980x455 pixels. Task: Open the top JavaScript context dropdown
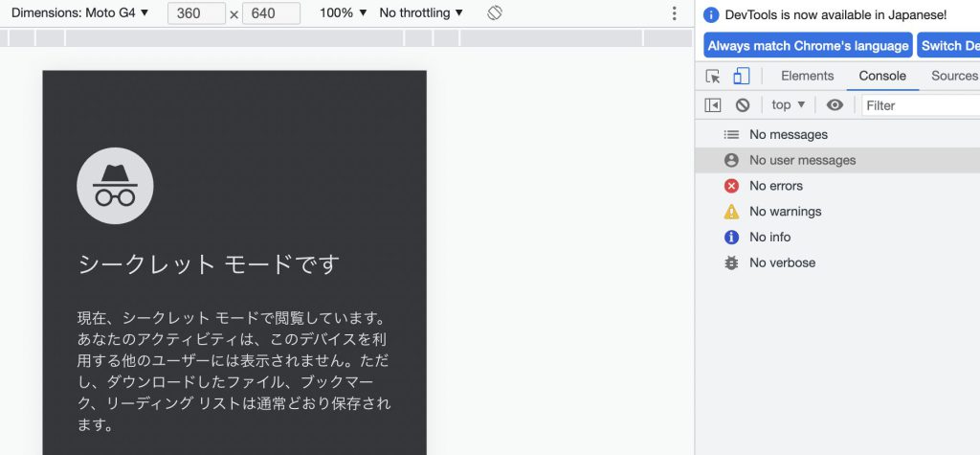point(789,105)
